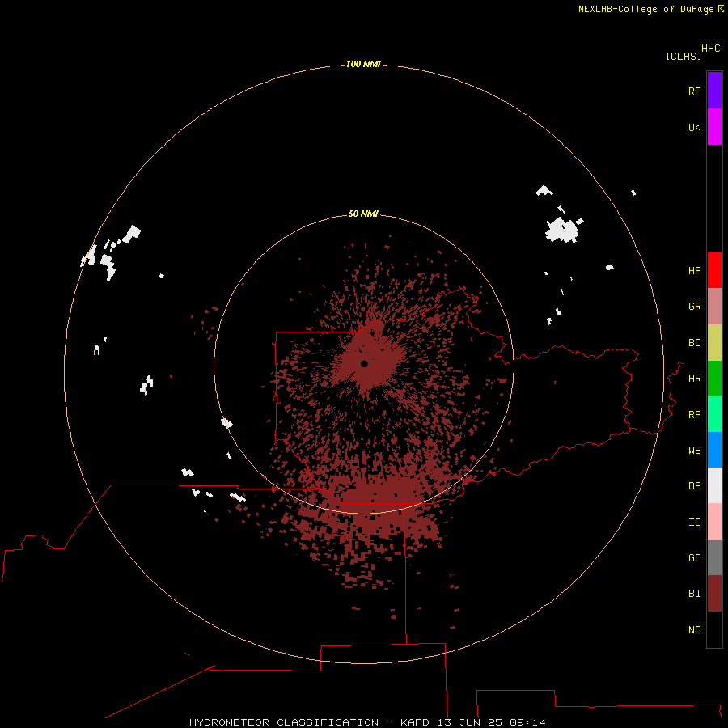Click the gray GC legend swatch

pos(714,557)
